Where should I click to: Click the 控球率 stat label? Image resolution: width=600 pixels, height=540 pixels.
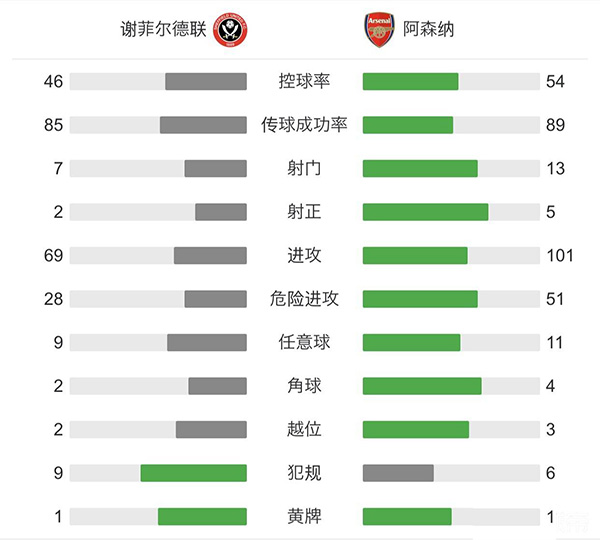click(x=304, y=82)
